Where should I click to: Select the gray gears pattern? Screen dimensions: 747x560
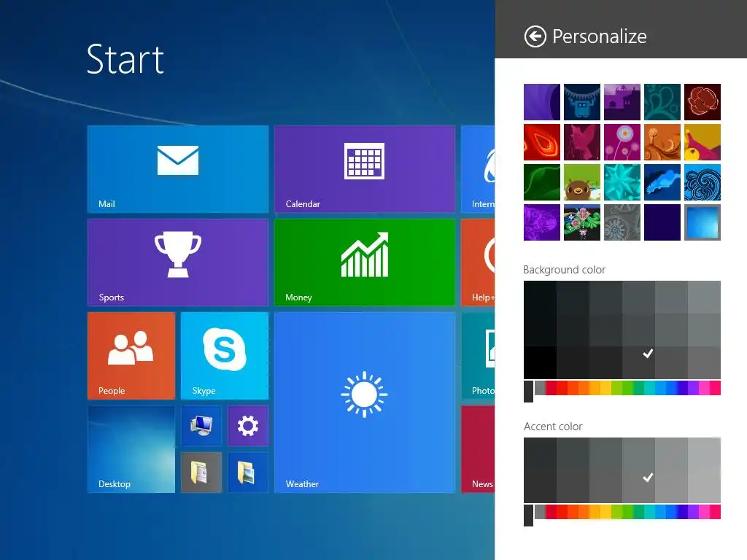[x=622, y=222]
